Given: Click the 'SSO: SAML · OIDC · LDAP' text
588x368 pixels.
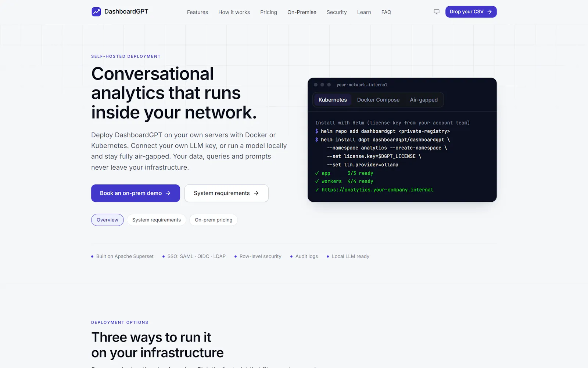Looking at the screenshot, I should [x=197, y=256].
